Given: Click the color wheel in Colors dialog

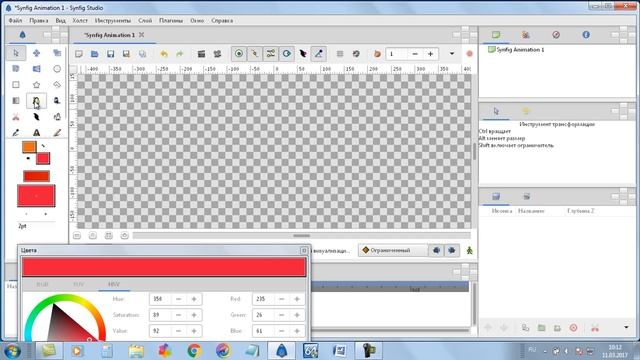Looking at the screenshot, I should tap(65, 318).
